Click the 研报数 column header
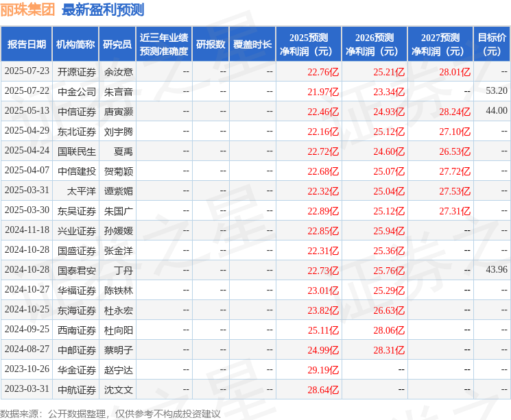Viewport: 511px width, 420px height. tap(211, 45)
